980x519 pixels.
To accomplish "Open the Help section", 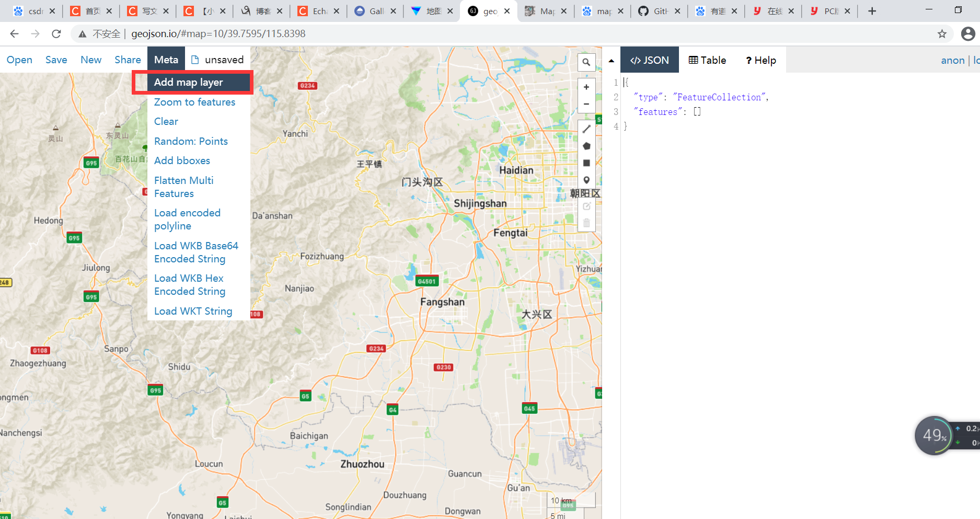I will 760,60.
